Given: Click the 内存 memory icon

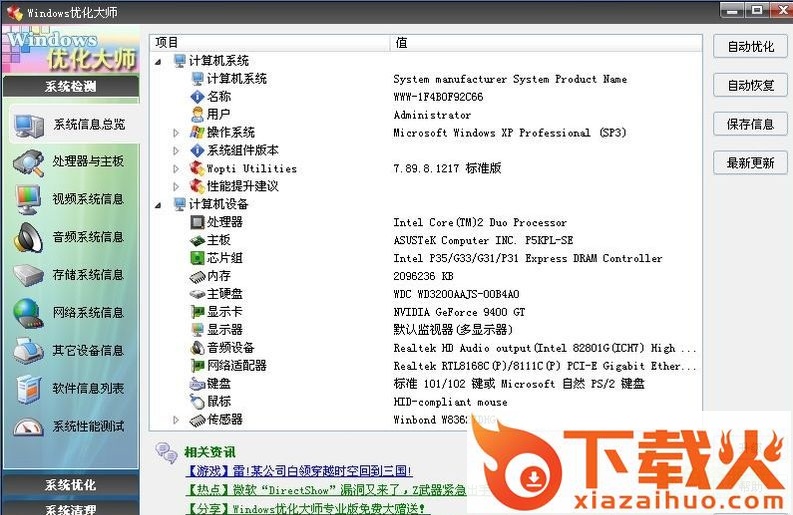Looking at the screenshot, I should click(197, 276).
